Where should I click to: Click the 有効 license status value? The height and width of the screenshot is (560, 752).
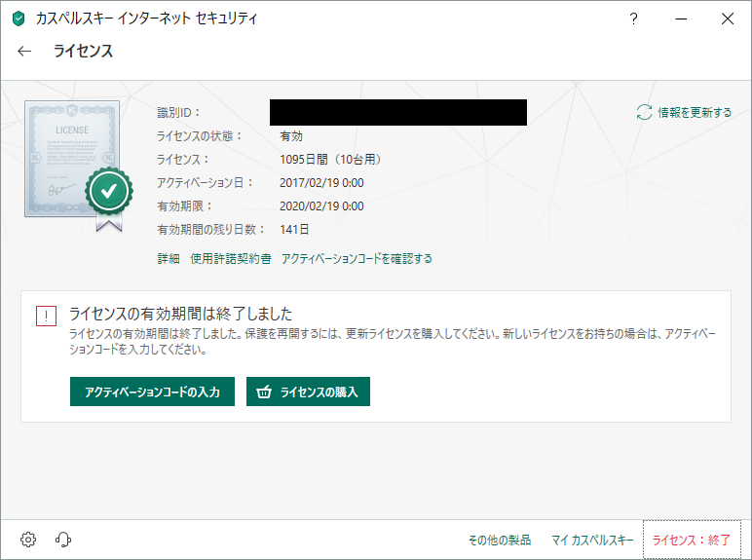tap(291, 136)
